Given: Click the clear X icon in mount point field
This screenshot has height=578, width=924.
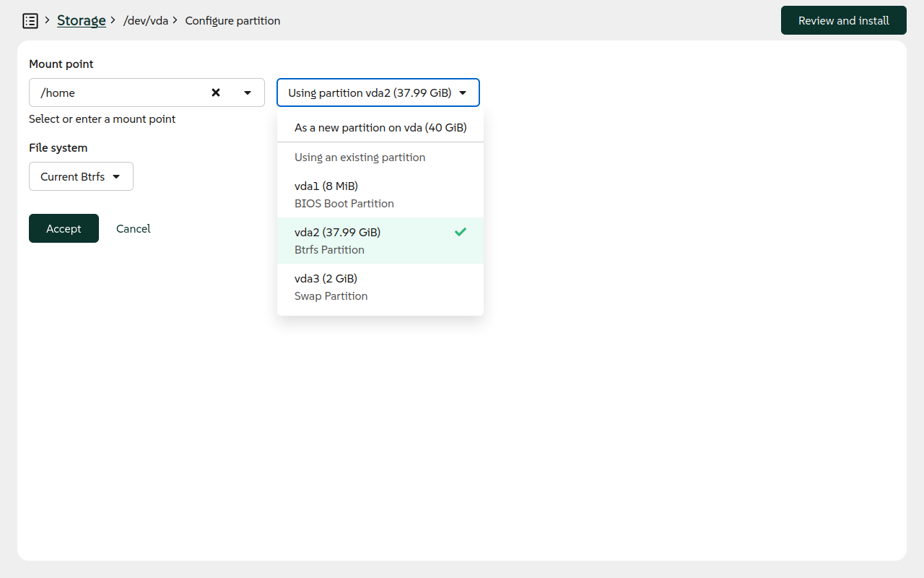Looking at the screenshot, I should tap(215, 92).
